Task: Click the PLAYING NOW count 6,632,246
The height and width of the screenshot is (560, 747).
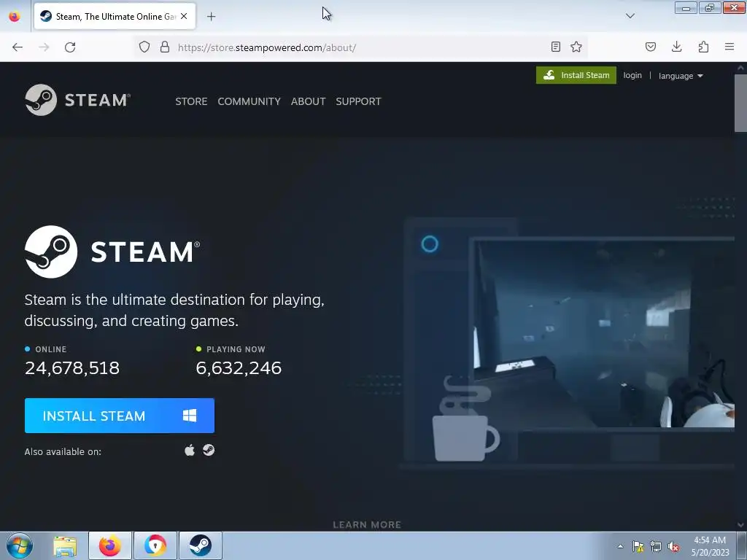Action: tap(239, 368)
